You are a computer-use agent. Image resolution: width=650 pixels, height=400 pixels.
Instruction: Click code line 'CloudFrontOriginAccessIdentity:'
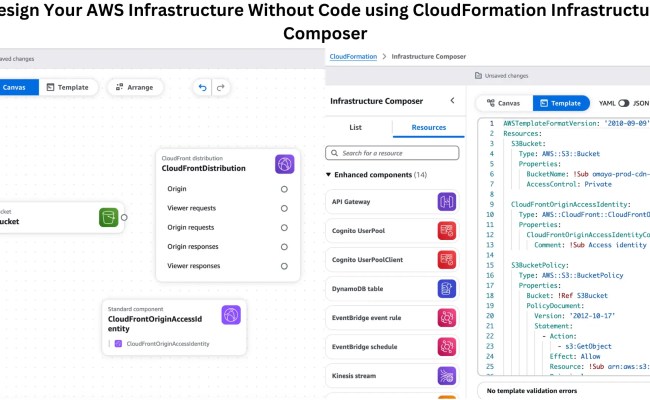tap(571, 204)
